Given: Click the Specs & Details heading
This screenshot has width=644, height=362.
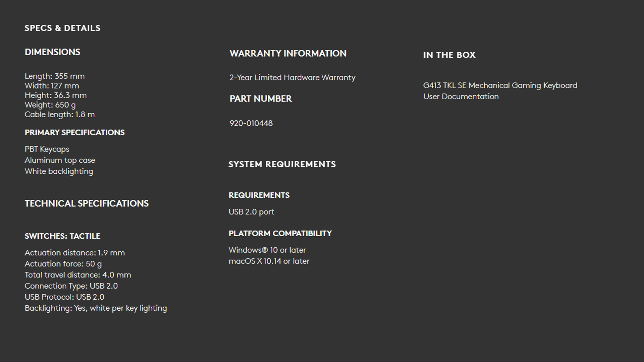Looking at the screenshot, I should tap(62, 28).
